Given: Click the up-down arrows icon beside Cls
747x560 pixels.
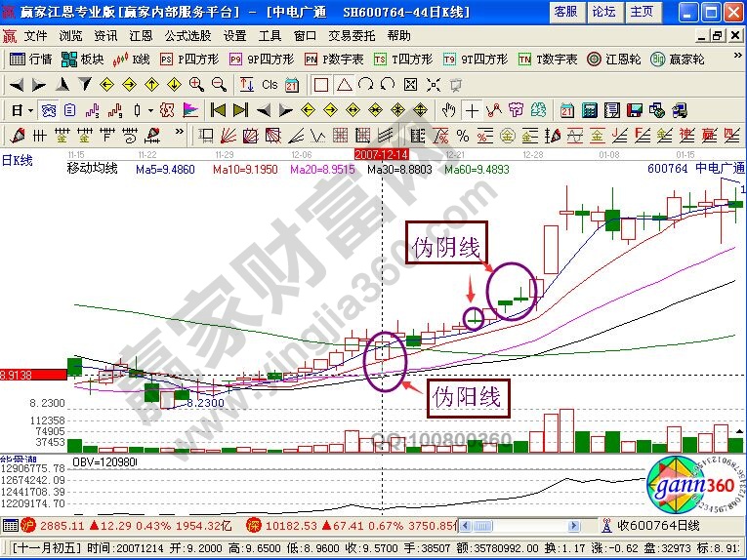Looking at the screenshot, I should (247, 85).
